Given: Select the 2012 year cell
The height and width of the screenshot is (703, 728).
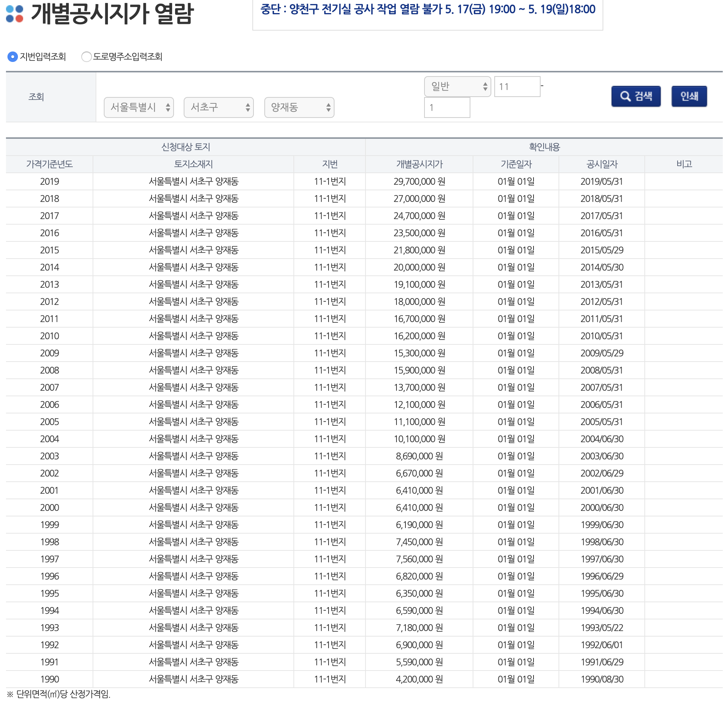Looking at the screenshot, I should [49, 301].
